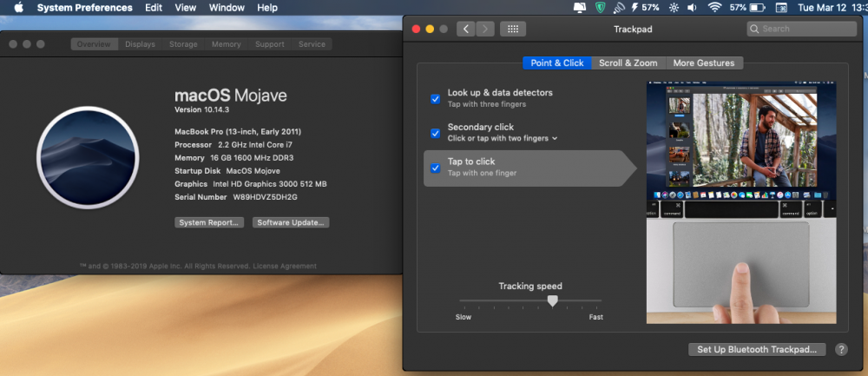The height and width of the screenshot is (376, 868).
Task: Click the forward arrow in Trackpad window
Action: pyautogui.click(x=485, y=29)
